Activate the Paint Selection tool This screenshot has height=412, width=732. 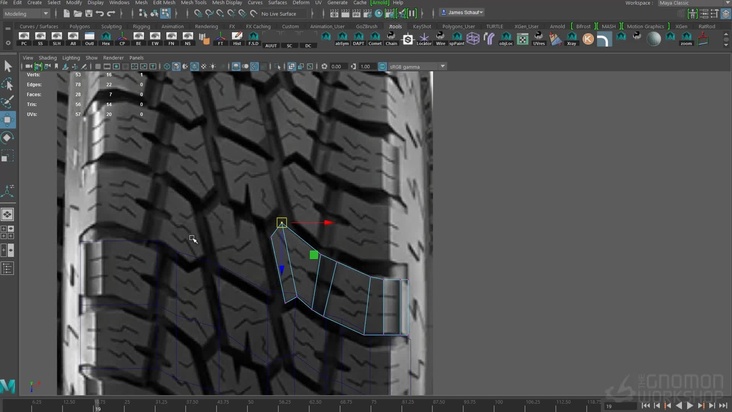pos(7,102)
